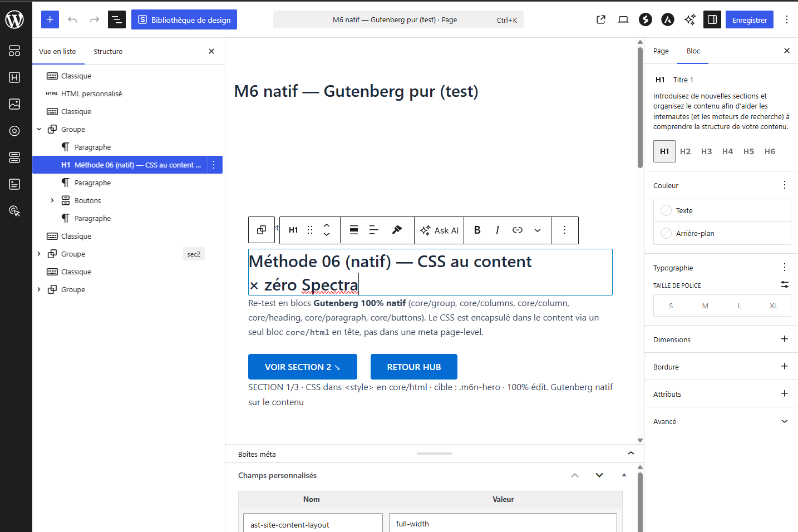Close the list view panel

[x=211, y=51]
